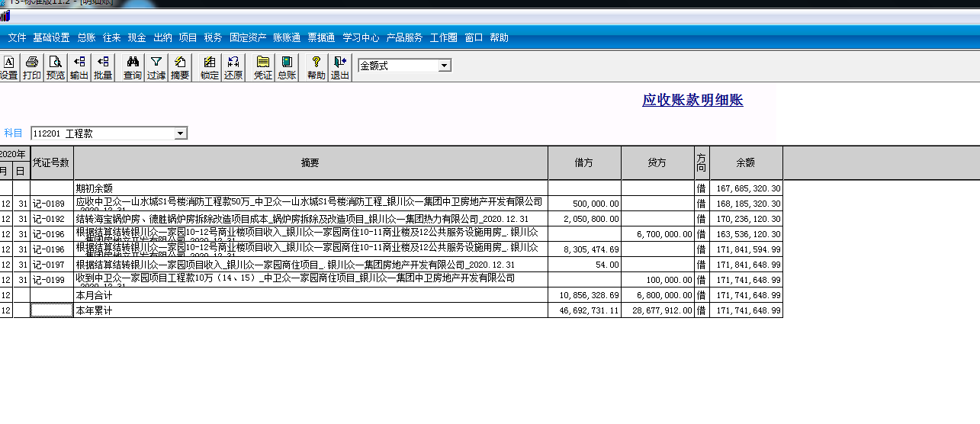Open the 帮助 menu in menu bar
The image size is (980, 424).
(500, 37)
